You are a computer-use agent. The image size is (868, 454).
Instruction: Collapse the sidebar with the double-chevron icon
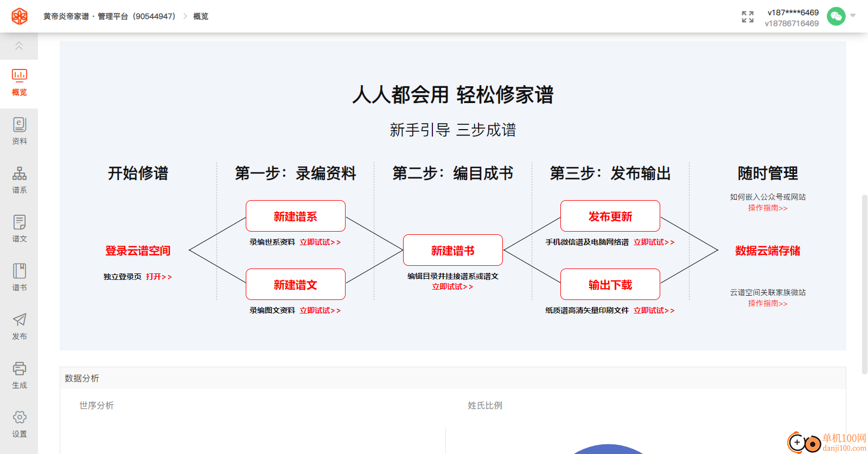click(19, 46)
